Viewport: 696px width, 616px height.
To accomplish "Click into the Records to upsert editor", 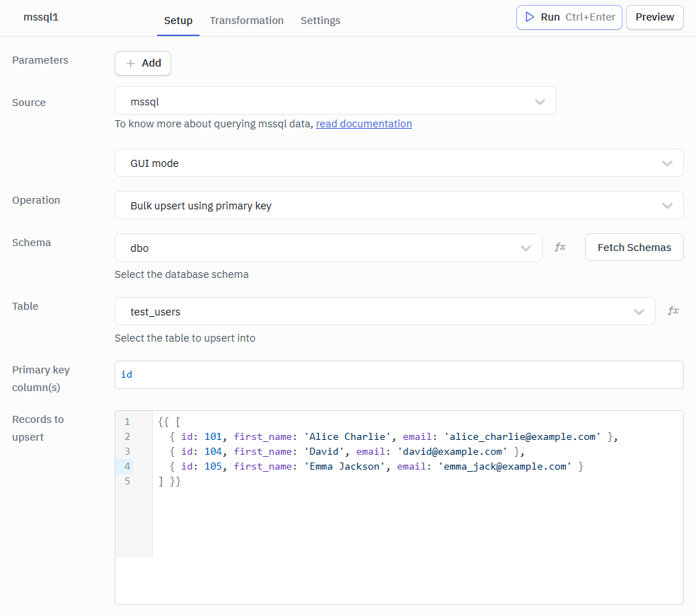I will pos(399,507).
